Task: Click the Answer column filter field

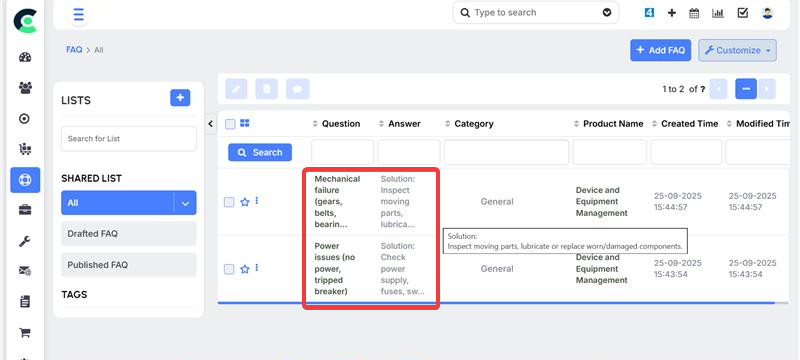Action: click(409, 152)
